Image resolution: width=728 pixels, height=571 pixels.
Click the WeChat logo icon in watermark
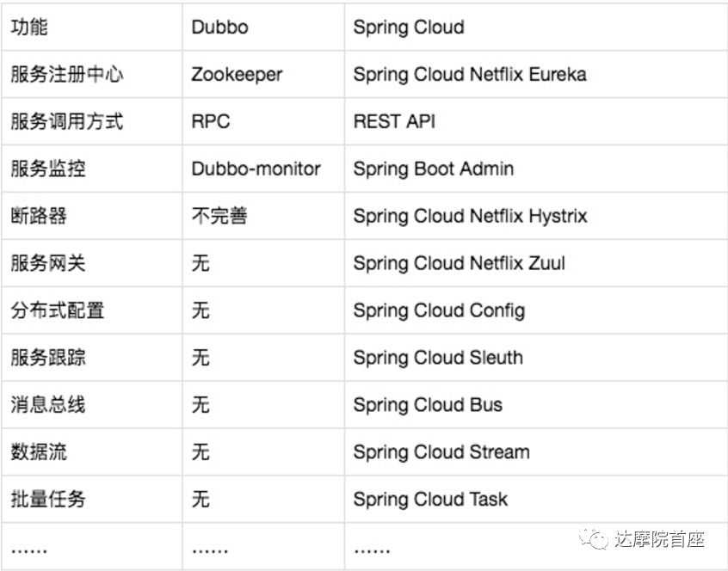[593, 538]
